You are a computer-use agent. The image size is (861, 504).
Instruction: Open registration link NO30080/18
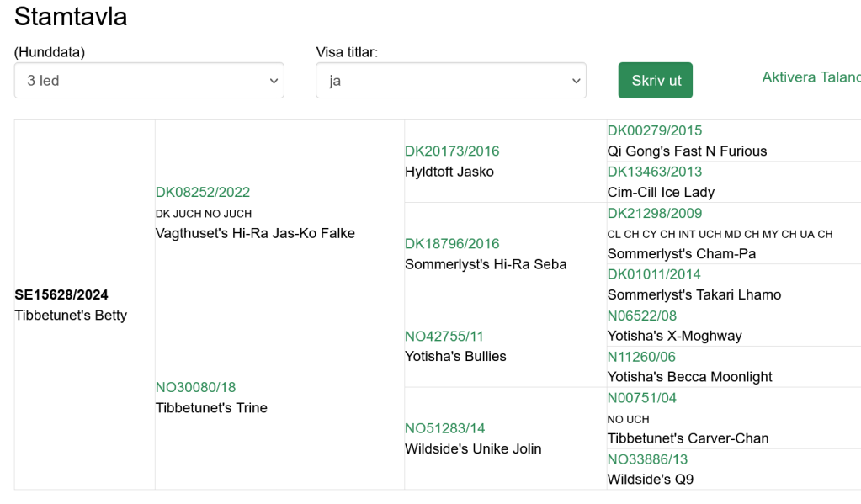point(195,387)
